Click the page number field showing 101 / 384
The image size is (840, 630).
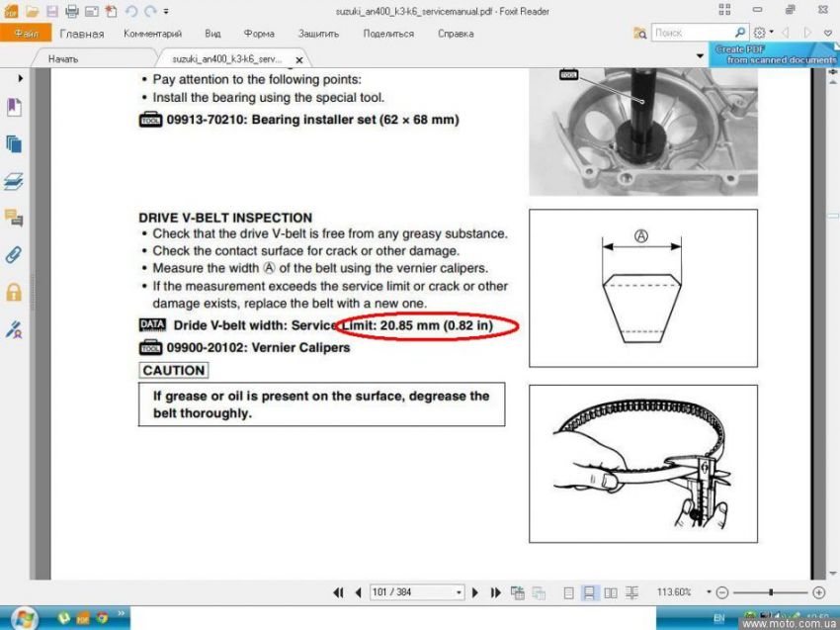[411, 592]
